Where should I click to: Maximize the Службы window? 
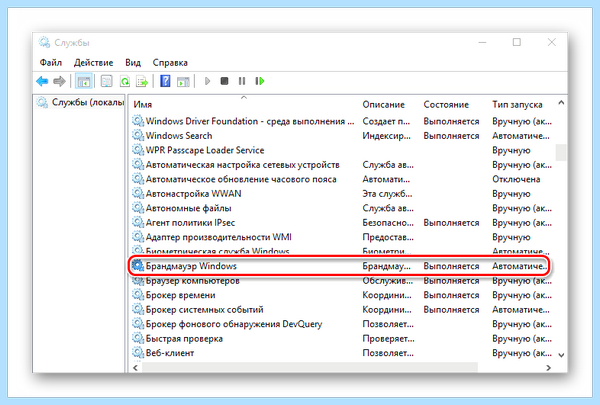coord(517,42)
